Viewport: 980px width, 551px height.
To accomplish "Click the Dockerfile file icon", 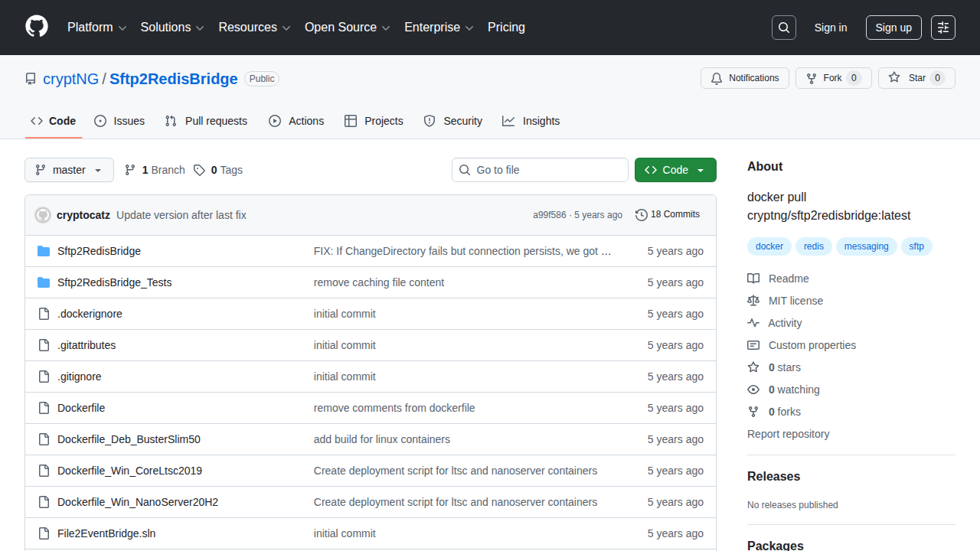I will click(x=43, y=407).
